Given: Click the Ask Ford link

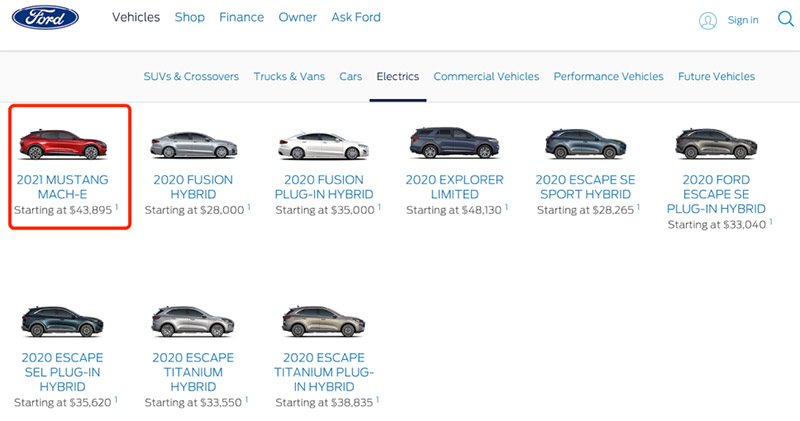Looking at the screenshot, I should click(x=356, y=18).
